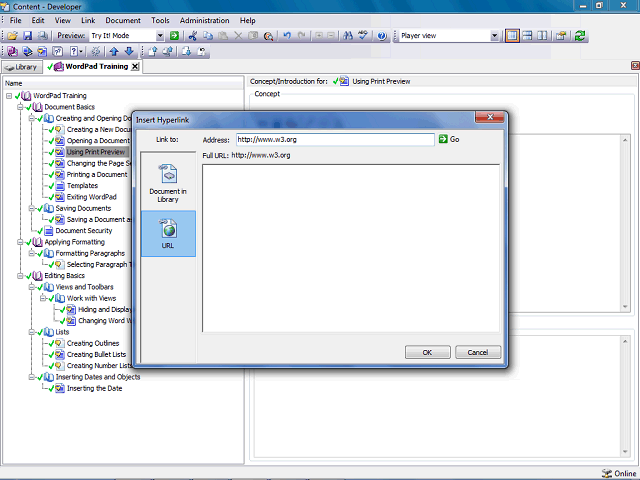This screenshot has height=480, width=640.
Task: Click OK in the Insert Hyperlink dialog
Action: tap(427, 352)
